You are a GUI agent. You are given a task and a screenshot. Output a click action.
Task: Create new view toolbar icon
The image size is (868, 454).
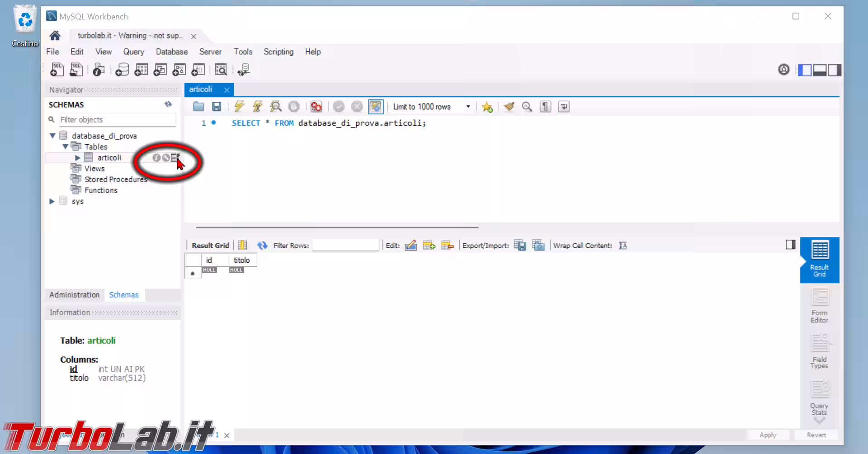tap(160, 70)
